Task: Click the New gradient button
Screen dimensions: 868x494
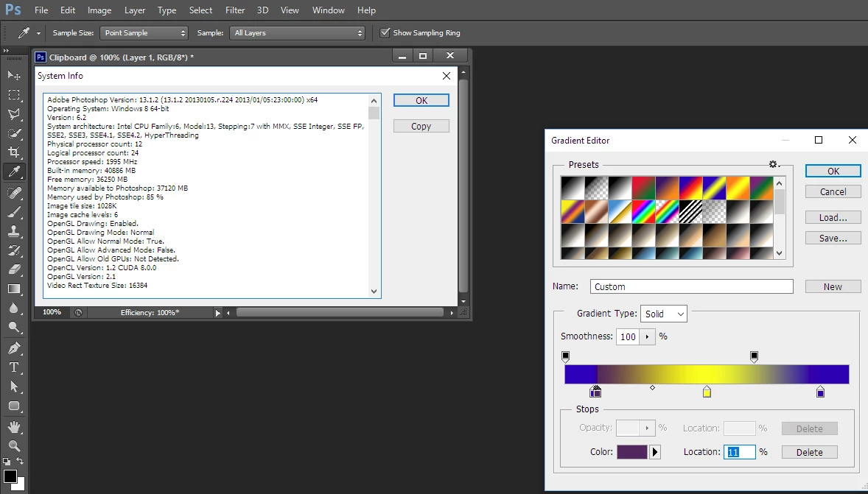Action: [x=833, y=286]
